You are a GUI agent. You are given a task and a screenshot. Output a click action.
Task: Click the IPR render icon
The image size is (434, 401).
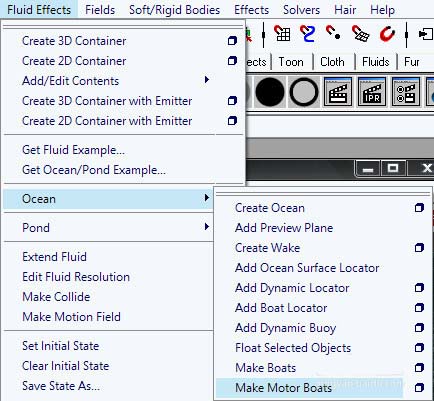[x=372, y=92]
